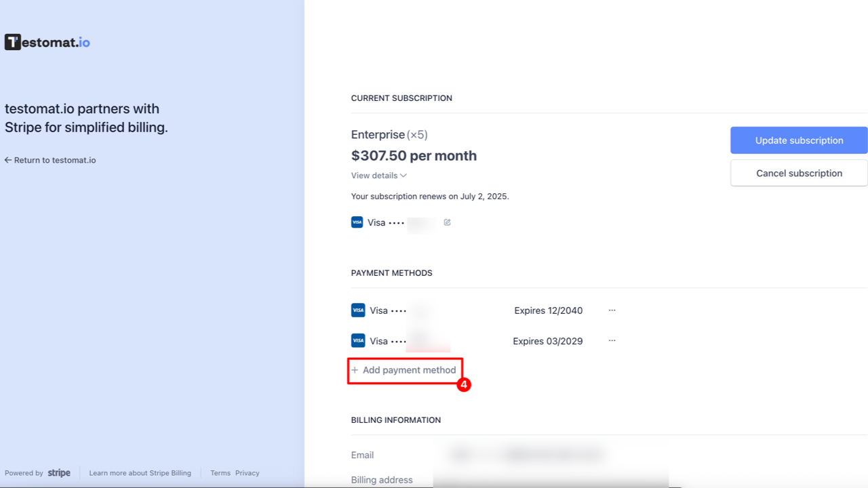Viewport: 868px width, 488px height.
Task: Open the Privacy page
Action: coord(248,472)
